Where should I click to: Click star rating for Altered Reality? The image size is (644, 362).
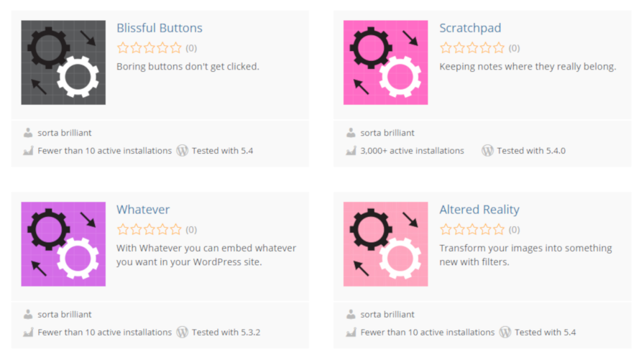tap(472, 230)
